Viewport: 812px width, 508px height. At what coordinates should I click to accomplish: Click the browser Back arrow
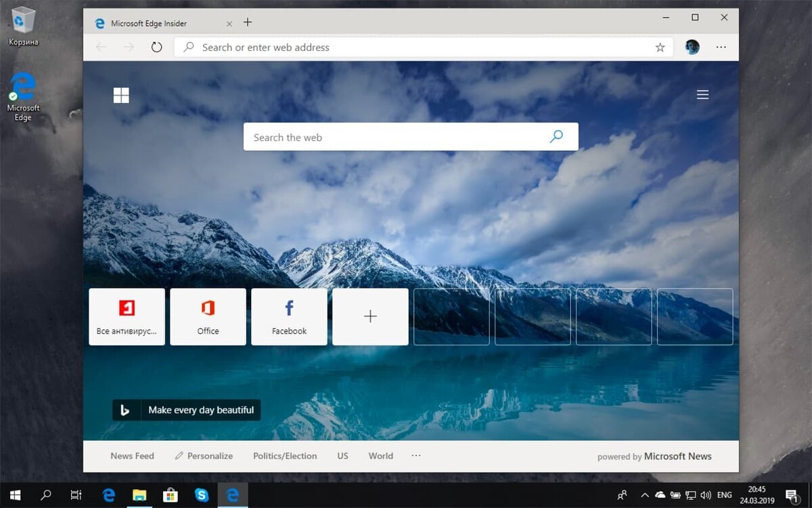(x=101, y=47)
